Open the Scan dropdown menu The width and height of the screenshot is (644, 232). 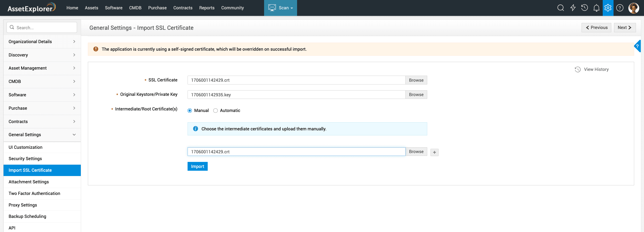280,8
